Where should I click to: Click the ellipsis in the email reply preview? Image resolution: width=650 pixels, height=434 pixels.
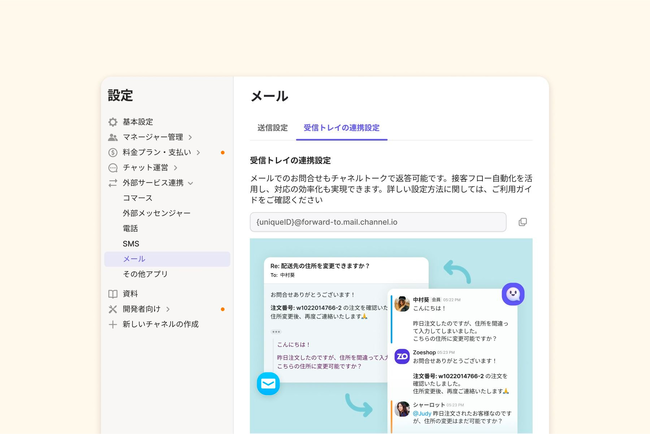[276, 332]
